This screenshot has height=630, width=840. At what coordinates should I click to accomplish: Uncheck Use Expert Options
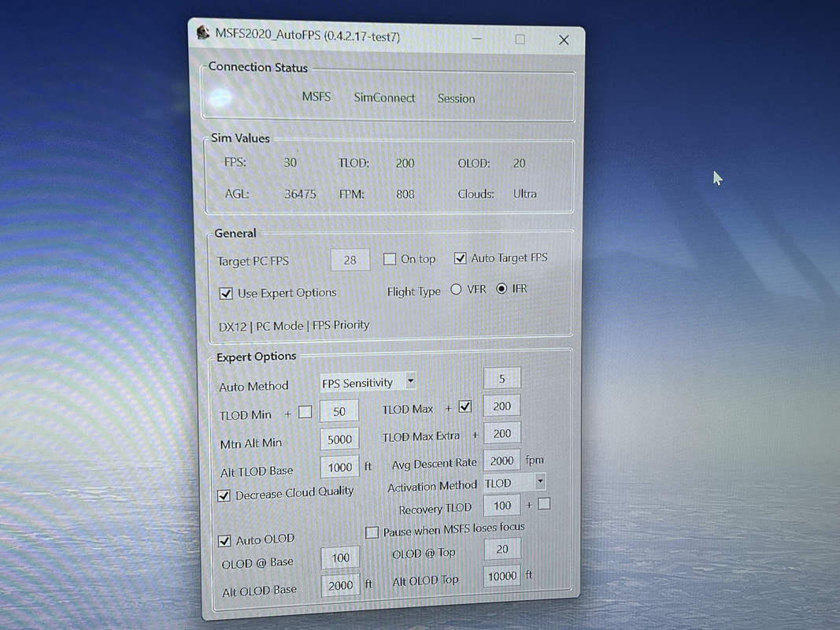click(x=225, y=294)
